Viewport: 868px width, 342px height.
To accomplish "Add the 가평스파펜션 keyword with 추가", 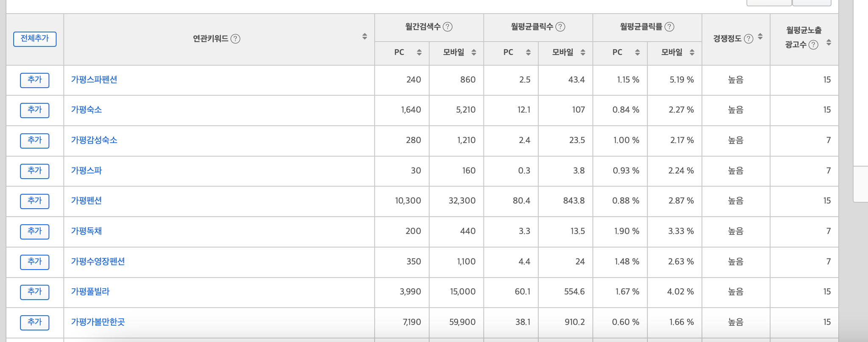I will (x=35, y=80).
